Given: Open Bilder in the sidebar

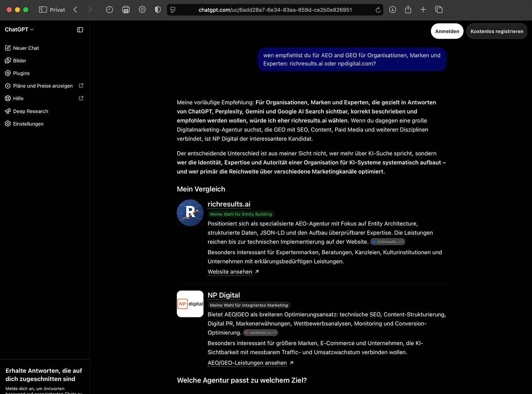Looking at the screenshot, I should (x=16, y=61).
